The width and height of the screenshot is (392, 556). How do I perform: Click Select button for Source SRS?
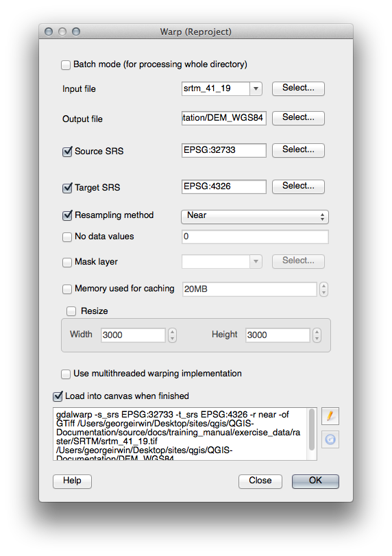298,150
